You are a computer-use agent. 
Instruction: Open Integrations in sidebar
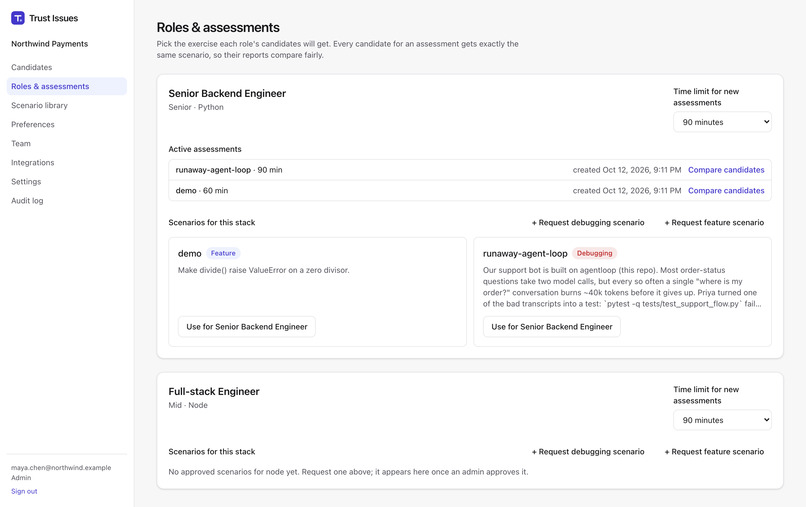coord(32,162)
